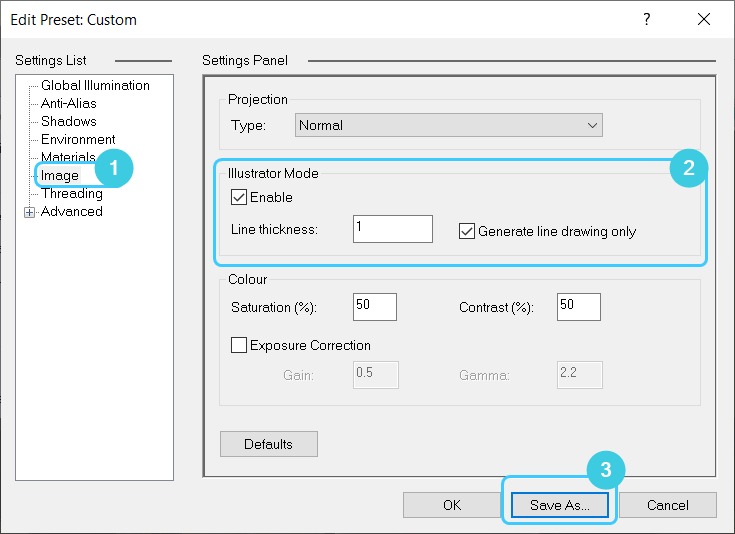Image resolution: width=735 pixels, height=534 pixels.
Task: Select Global Illumination in Settings List
Action: click(x=95, y=85)
